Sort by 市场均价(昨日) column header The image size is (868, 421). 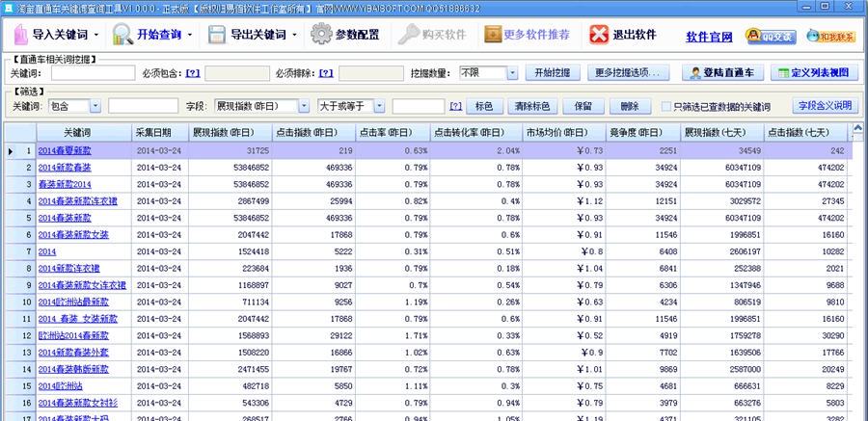click(564, 133)
